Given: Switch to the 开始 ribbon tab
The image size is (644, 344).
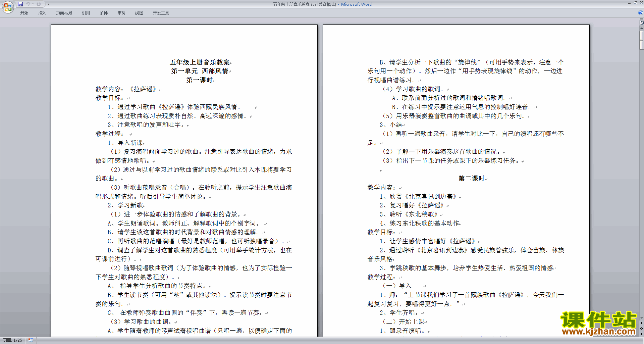Looking at the screenshot, I should coord(24,13).
